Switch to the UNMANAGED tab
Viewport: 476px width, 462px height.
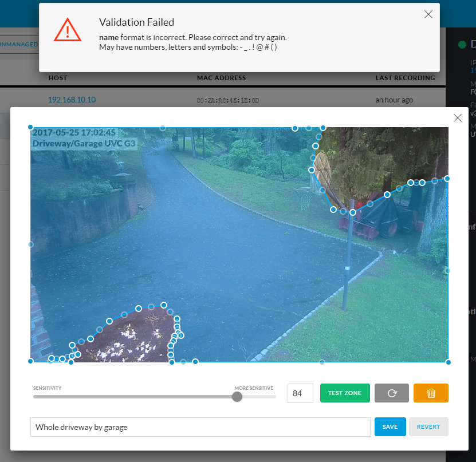click(x=19, y=45)
